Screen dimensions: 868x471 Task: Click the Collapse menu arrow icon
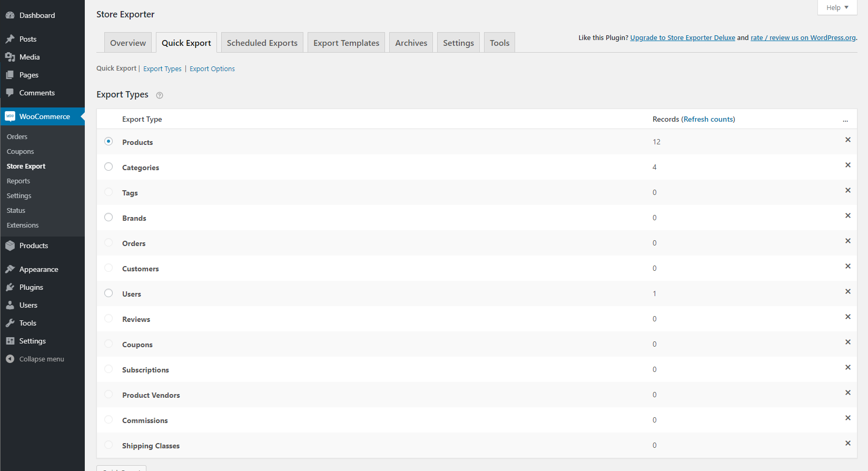[10, 359]
